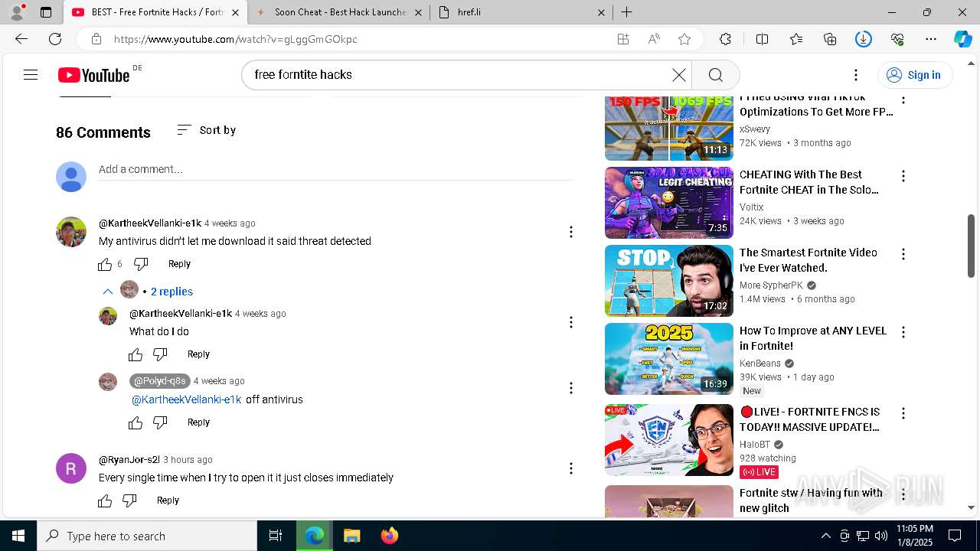
Task: Refresh the YouTube page
Action: click(55, 39)
